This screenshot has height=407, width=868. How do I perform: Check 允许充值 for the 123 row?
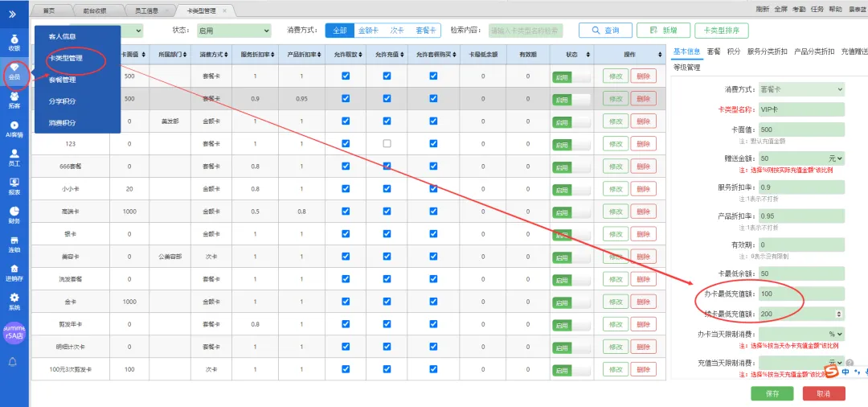[387, 143]
